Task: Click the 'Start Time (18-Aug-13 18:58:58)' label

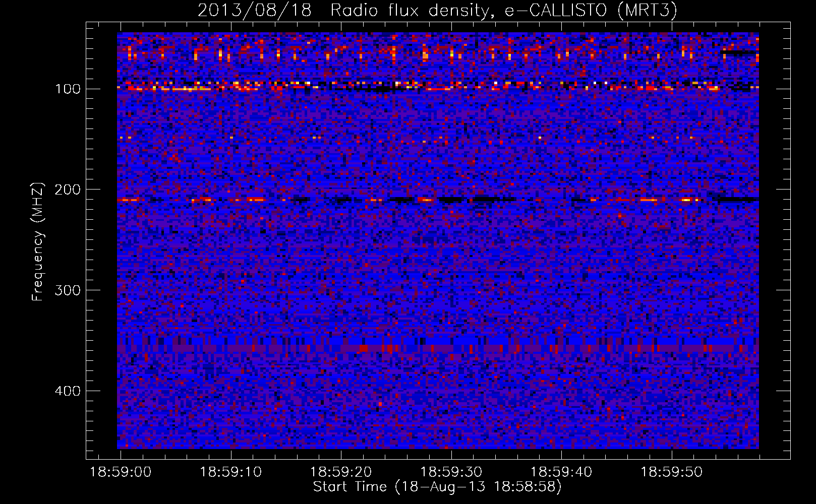Action: [x=437, y=487]
